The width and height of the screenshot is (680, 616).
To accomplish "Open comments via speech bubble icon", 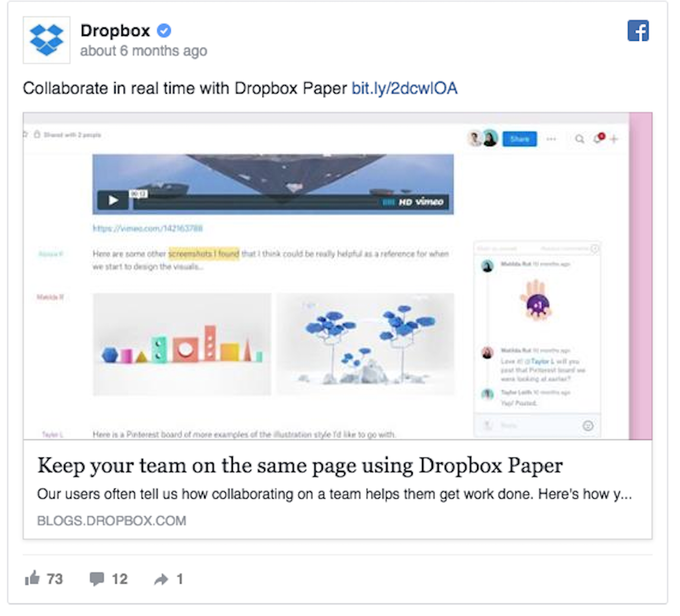I will (97, 578).
